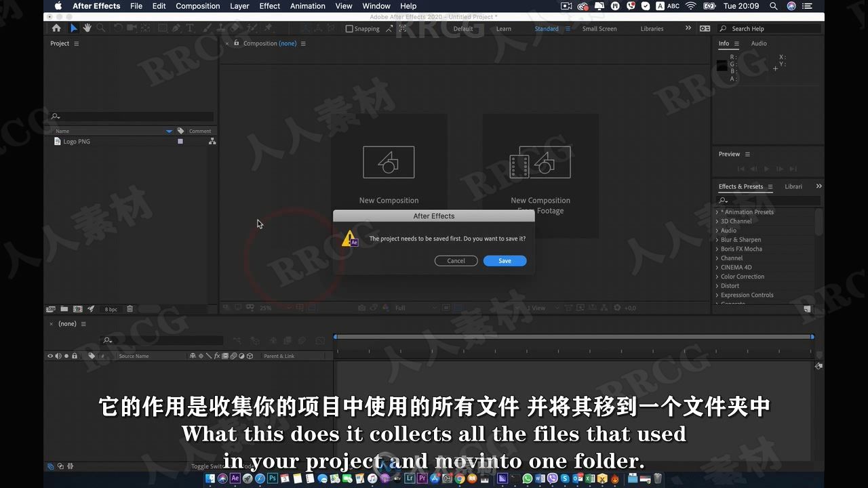Toggle the audio speaker column switch

[58, 356]
